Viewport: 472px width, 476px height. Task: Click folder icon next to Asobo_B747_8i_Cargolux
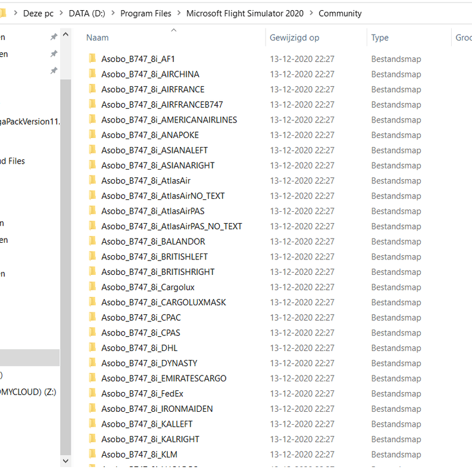click(92, 286)
